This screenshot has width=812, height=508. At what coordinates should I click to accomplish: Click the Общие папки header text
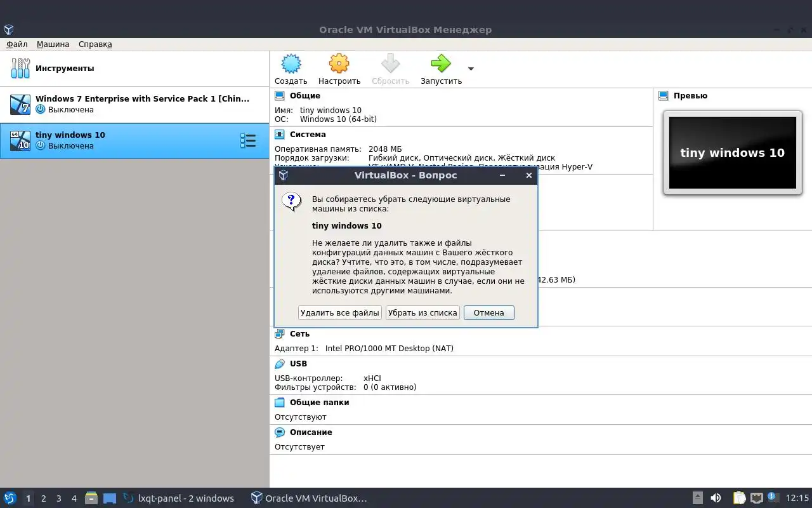pyautogui.click(x=320, y=403)
